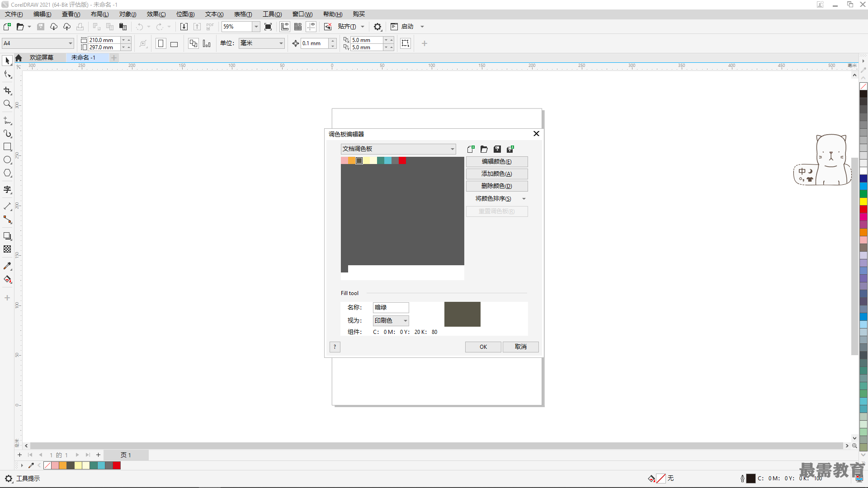Open the 单位 毫米 units dropdown

(261, 43)
